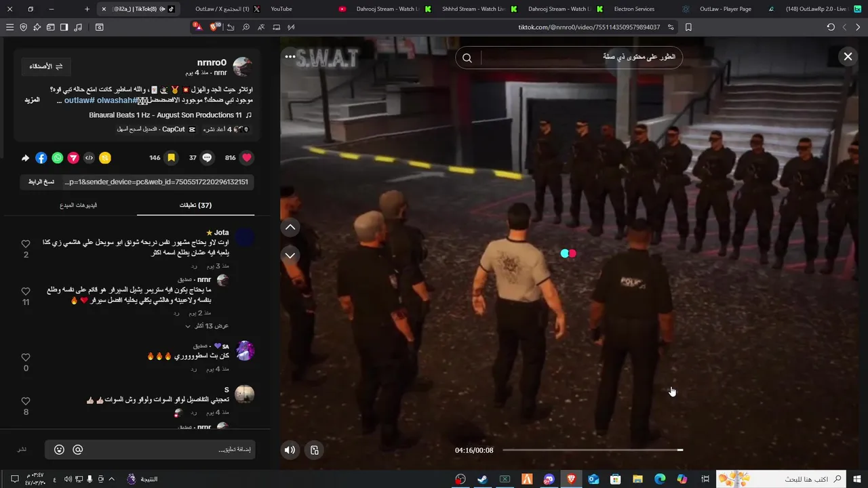Open emoji picker in comment box
The image size is (868, 488).
click(60, 449)
